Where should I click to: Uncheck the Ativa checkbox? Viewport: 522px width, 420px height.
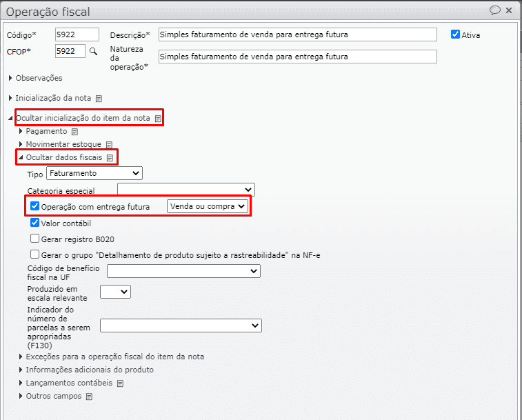point(455,34)
